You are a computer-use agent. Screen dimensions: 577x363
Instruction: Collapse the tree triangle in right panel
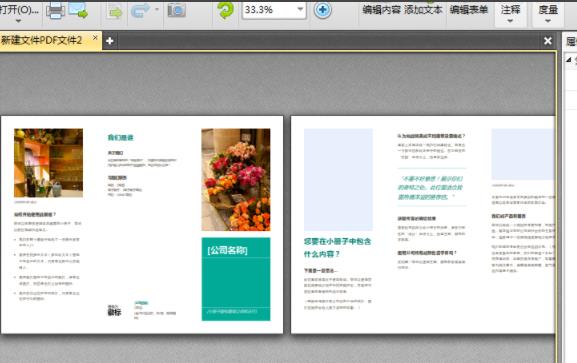[569, 59]
